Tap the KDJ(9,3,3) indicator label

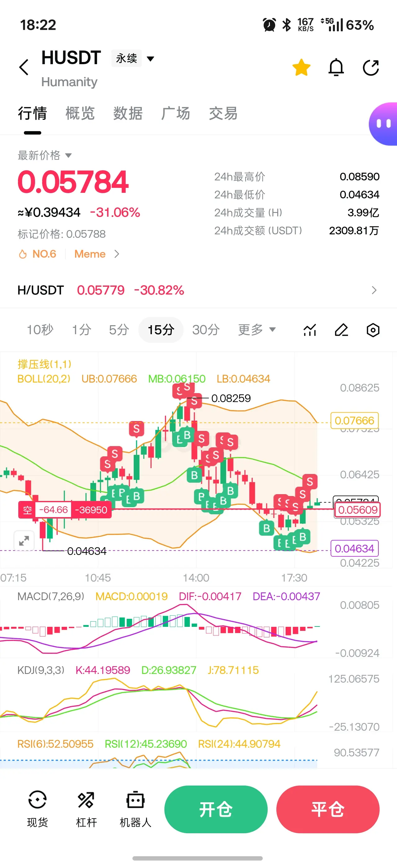tap(41, 670)
